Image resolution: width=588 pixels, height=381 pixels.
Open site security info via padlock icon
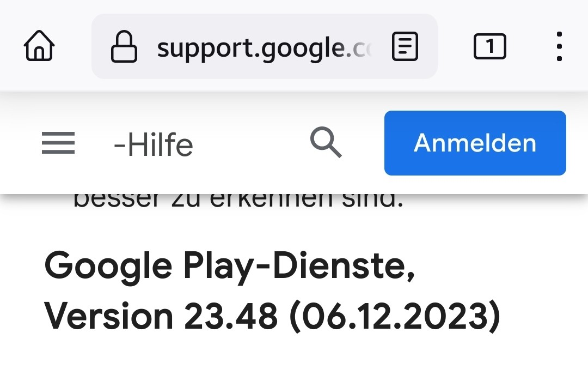tap(124, 46)
